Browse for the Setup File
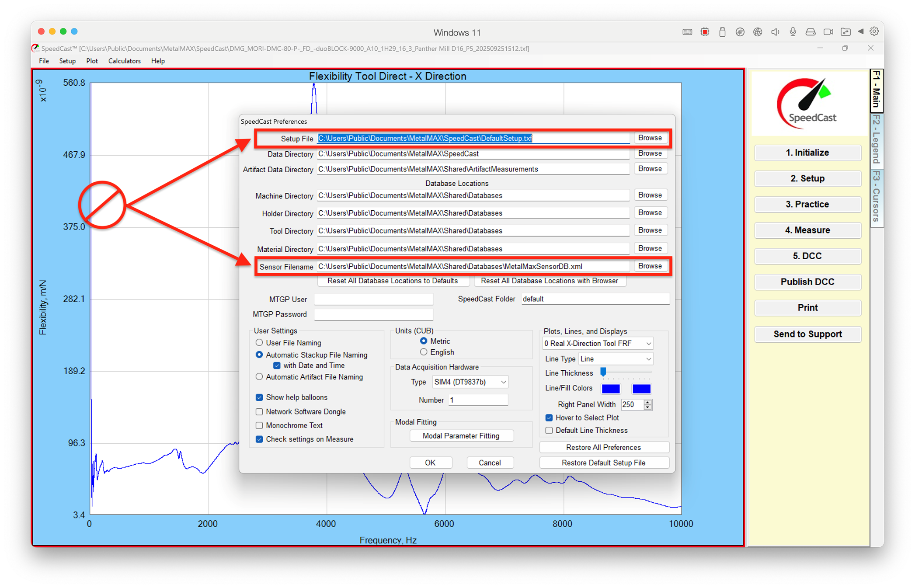Image resolution: width=915 pixels, height=588 pixels. tap(650, 138)
